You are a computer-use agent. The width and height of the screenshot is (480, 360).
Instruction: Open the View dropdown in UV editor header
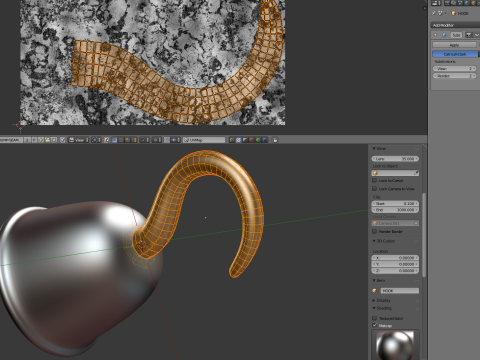pyautogui.click(x=79, y=140)
